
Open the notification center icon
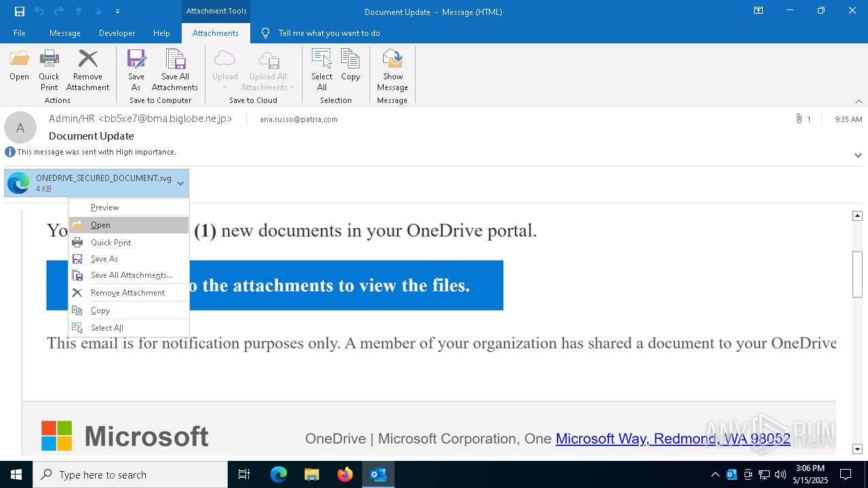click(846, 474)
